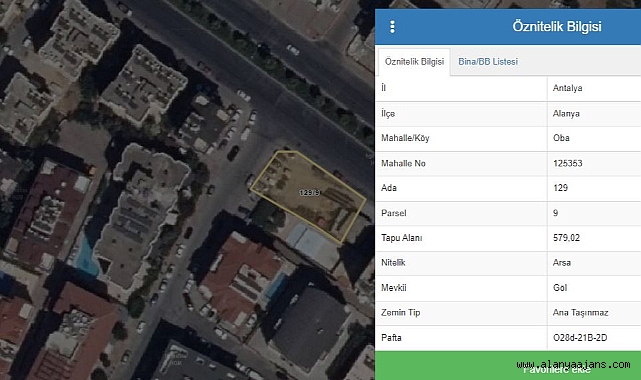641x380 pixels.
Task: Click the Nitelik row label
Action: [393, 263]
